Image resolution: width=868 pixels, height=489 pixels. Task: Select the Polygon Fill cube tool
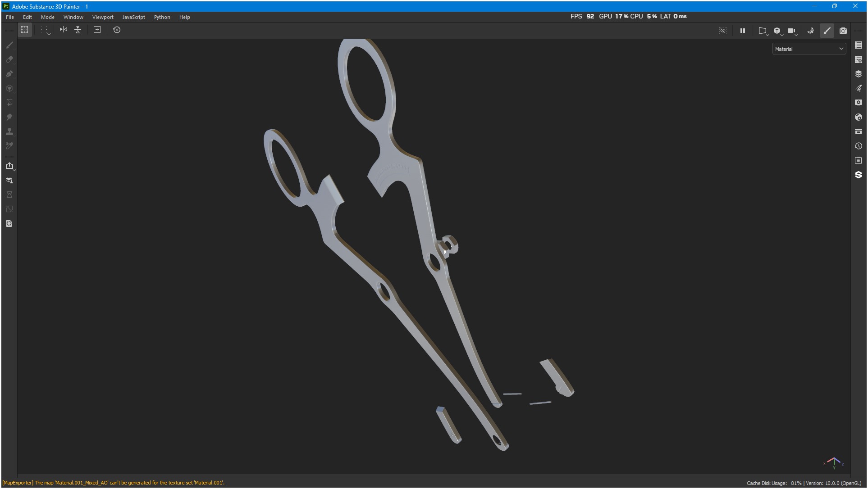click(x=9, y=88)
